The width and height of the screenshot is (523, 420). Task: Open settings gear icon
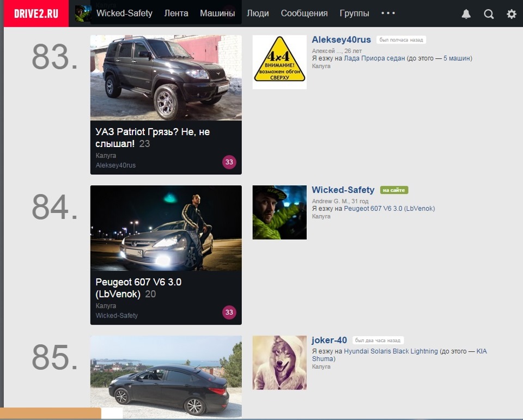click(512, 14)
